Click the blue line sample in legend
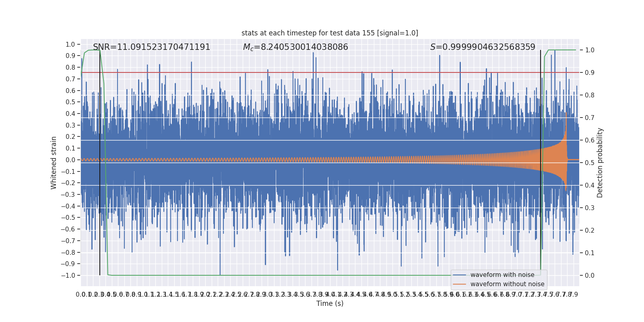 460,275
